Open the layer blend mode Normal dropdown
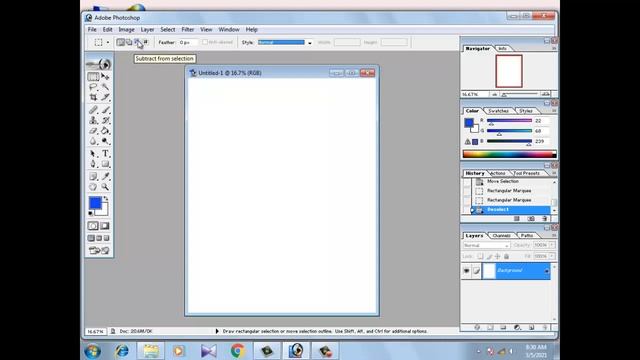The height and width of the screenshot is (360, 640). click(x=486, y=245)
